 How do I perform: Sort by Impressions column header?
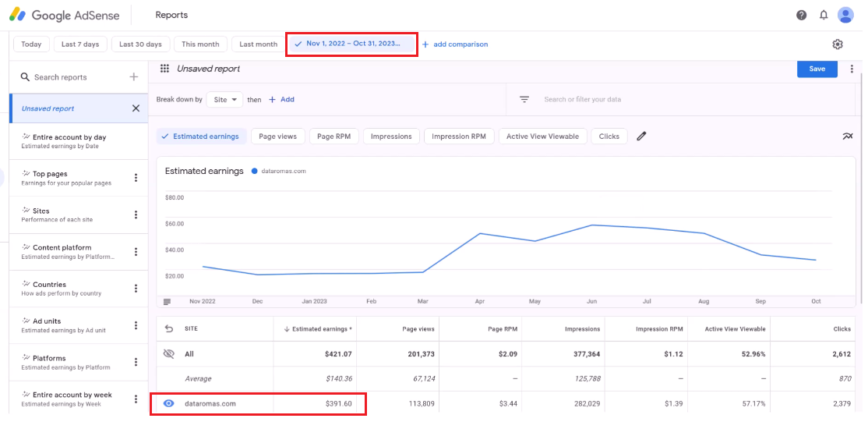pyautogui.click(x=582, y=328)
